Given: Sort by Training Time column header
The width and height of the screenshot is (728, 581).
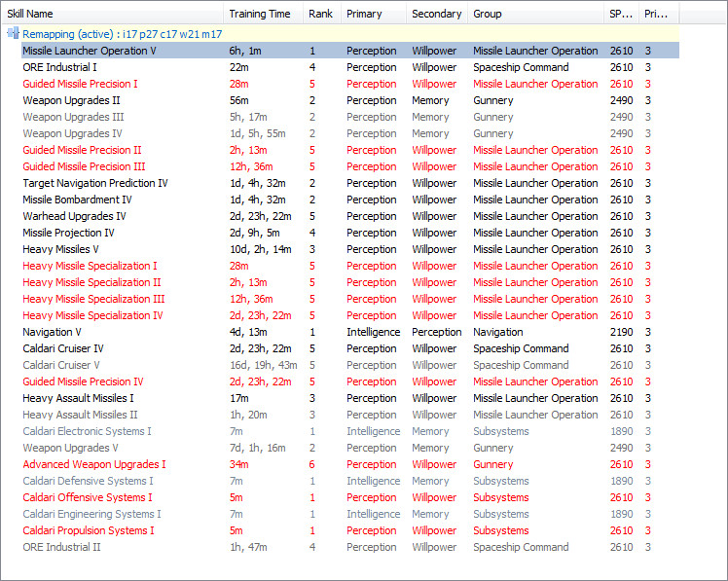Looking at the screenshot, I should point(263,14).
